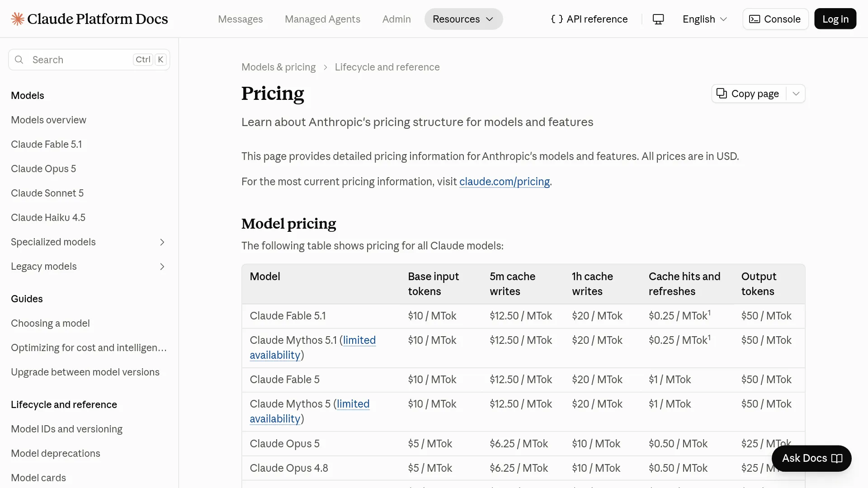Open Choosing a model guide

tap(50, 323)
